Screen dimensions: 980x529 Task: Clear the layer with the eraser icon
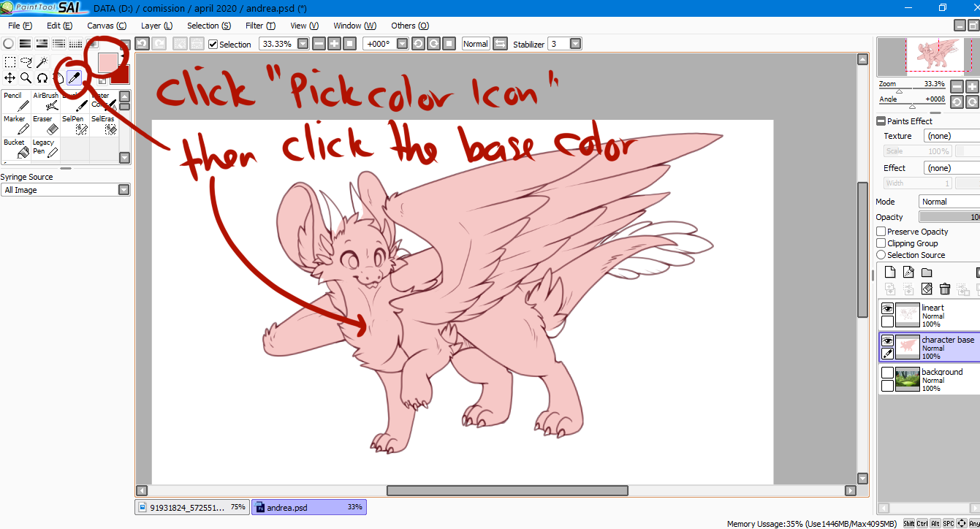927,289
